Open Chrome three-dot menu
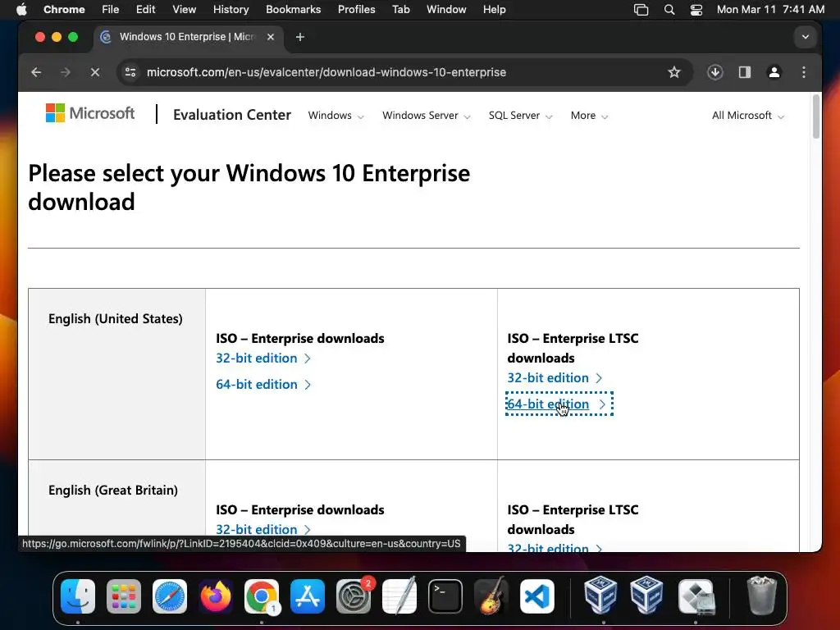Screen dimensions: 840x630 point(804,72)
